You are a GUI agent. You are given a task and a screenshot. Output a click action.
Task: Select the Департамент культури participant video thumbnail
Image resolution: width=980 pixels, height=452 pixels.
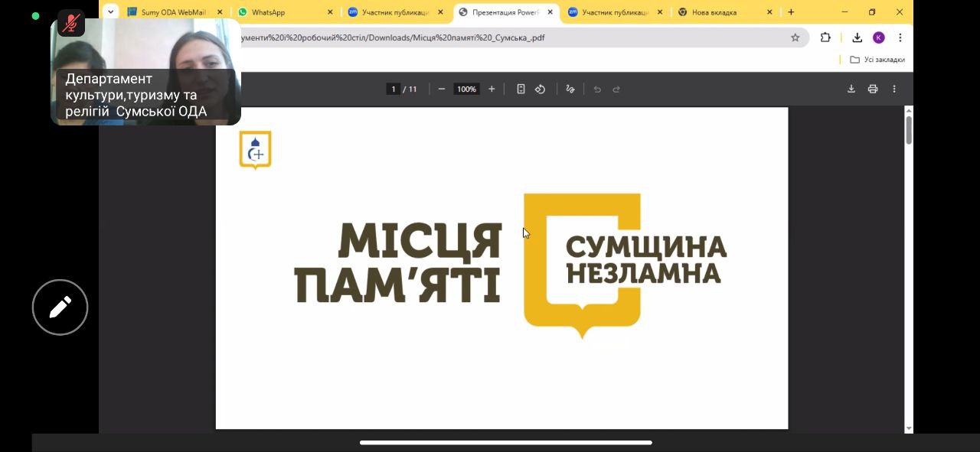(x=145, y=72)
